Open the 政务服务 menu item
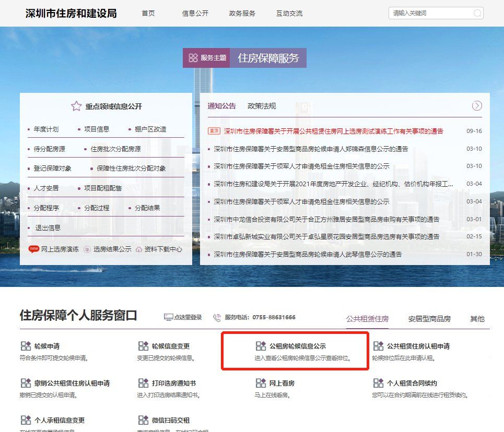 [242, 13]
